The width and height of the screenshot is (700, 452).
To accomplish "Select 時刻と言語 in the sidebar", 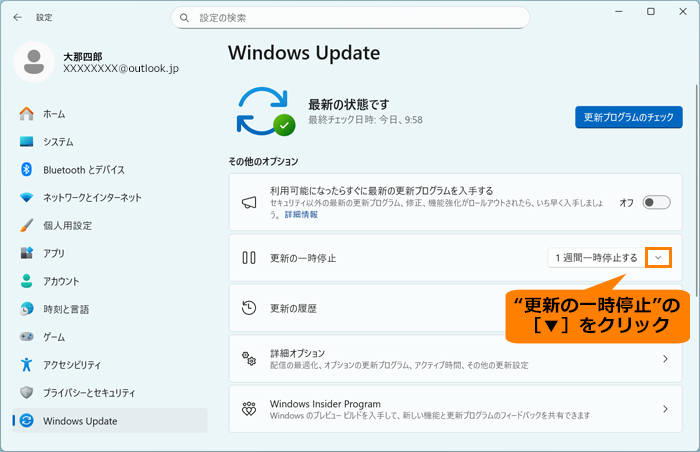I will point(110,309).
